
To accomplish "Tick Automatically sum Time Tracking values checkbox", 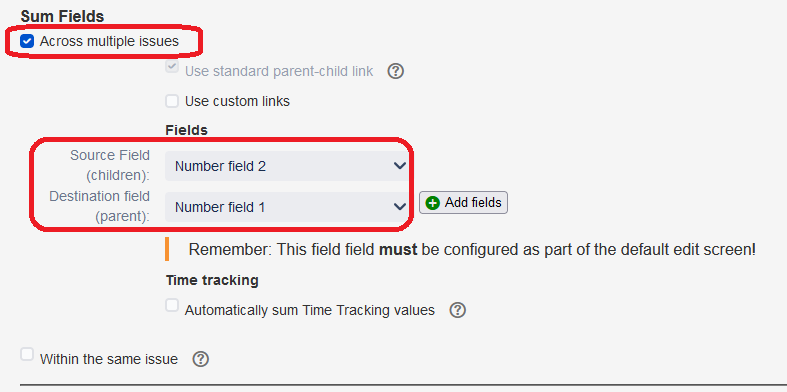I will coord(172,305).
